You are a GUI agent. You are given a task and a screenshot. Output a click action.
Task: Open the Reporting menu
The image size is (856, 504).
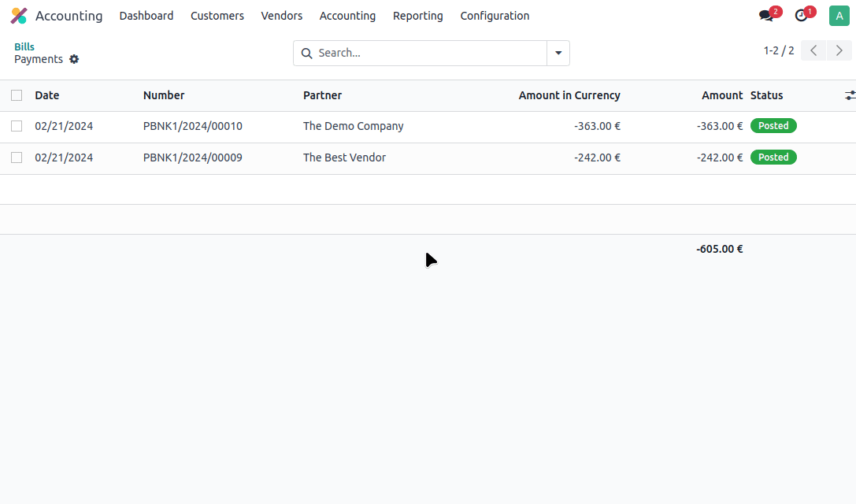[417, 16]
